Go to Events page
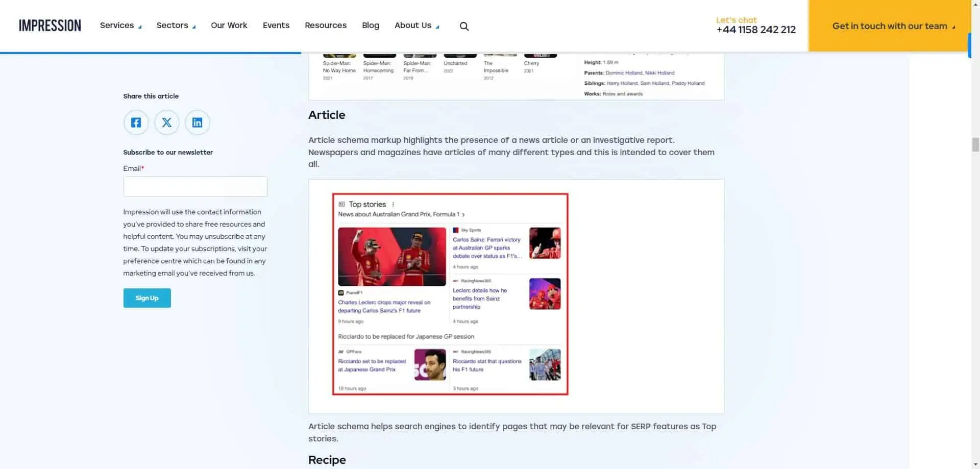Image resolution: width=980 pixels, height=469 pixels. click(276, 25)
